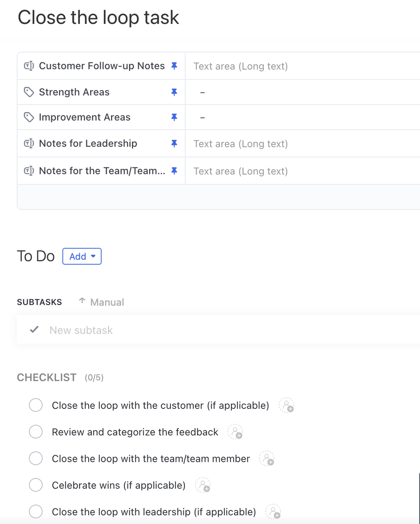Click the 'To Do' status label
The height and width of the screenshot is (524, 420).
[x=36, y=256]
